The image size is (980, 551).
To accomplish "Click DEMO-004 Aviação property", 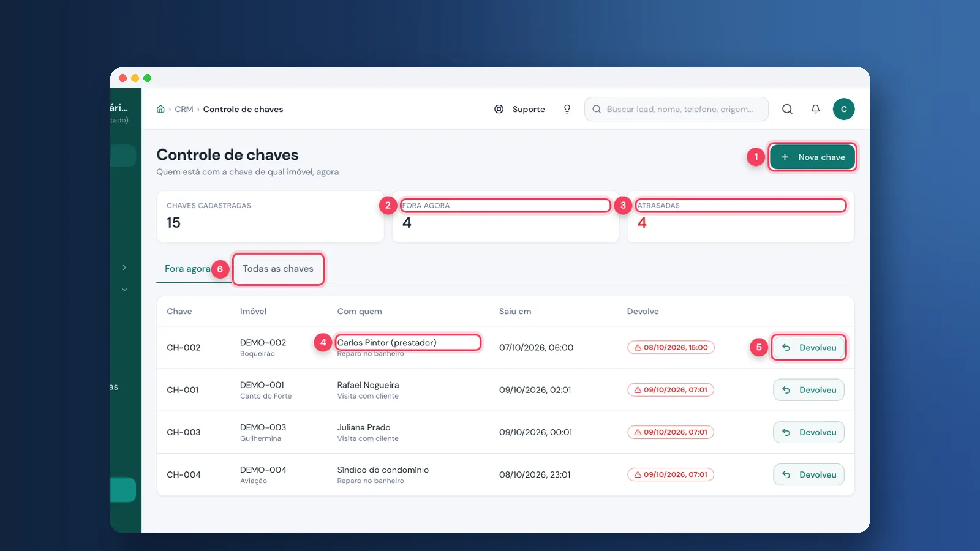I will [263, 474].
